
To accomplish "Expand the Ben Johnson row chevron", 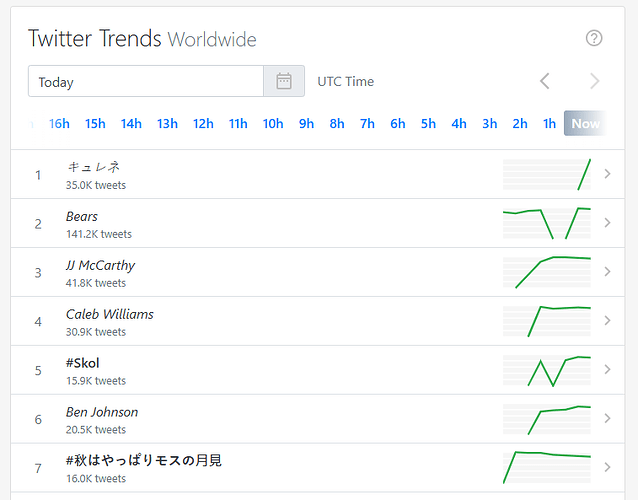I will 607,418.
